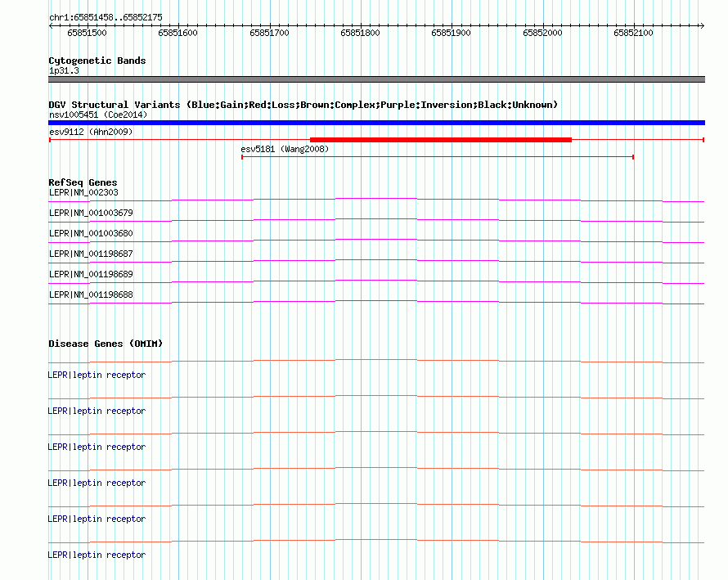
Task: Open the LEPR|NM_001003679 transcript label
Action: pyautogui.click(x=91, y=213)
